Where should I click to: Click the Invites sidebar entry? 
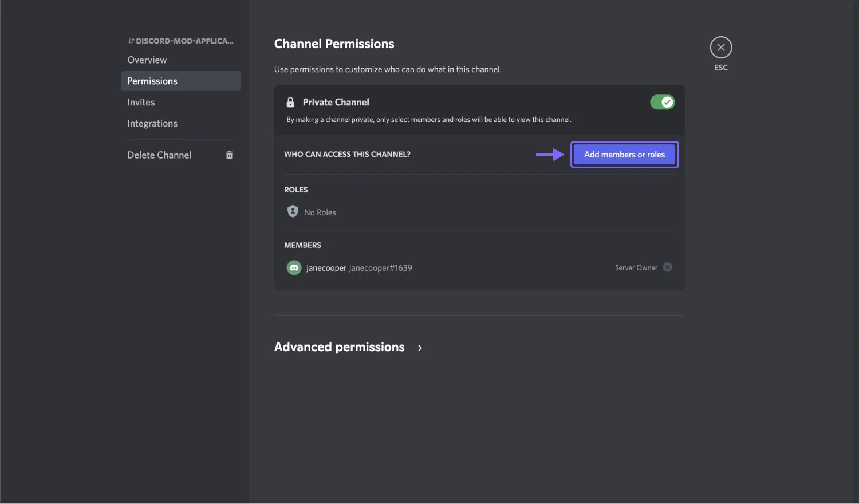(141, 102)
